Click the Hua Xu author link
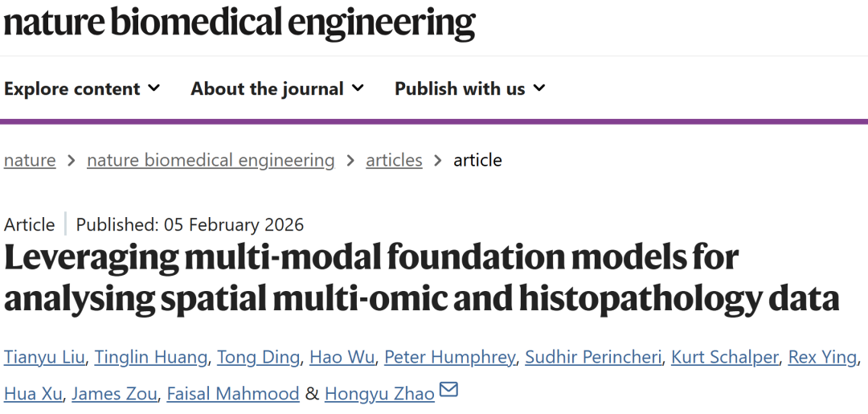 [31, 394]
